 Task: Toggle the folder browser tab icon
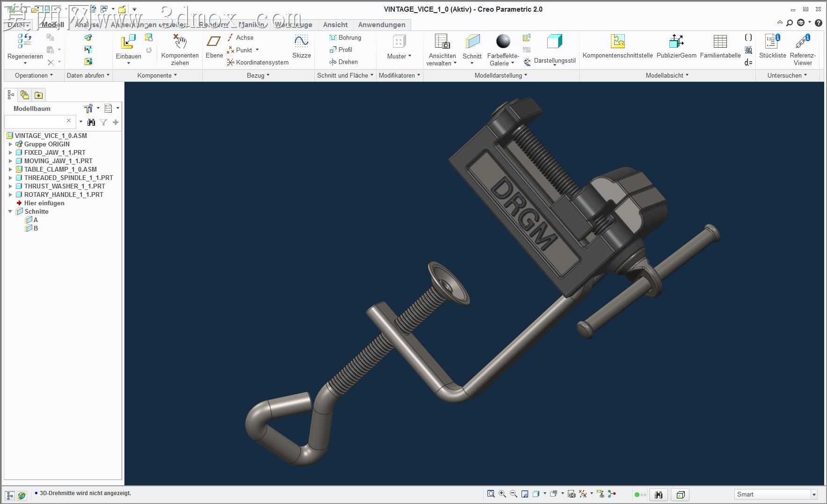point(24,95)
